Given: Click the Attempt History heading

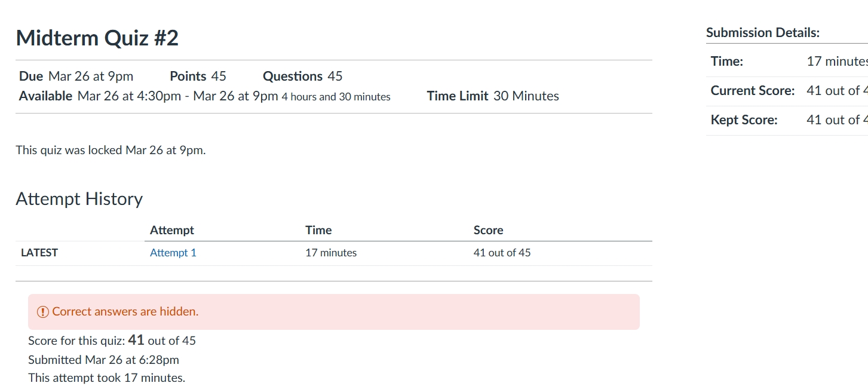Looking at the screenshot, I should tap(79, 199).
